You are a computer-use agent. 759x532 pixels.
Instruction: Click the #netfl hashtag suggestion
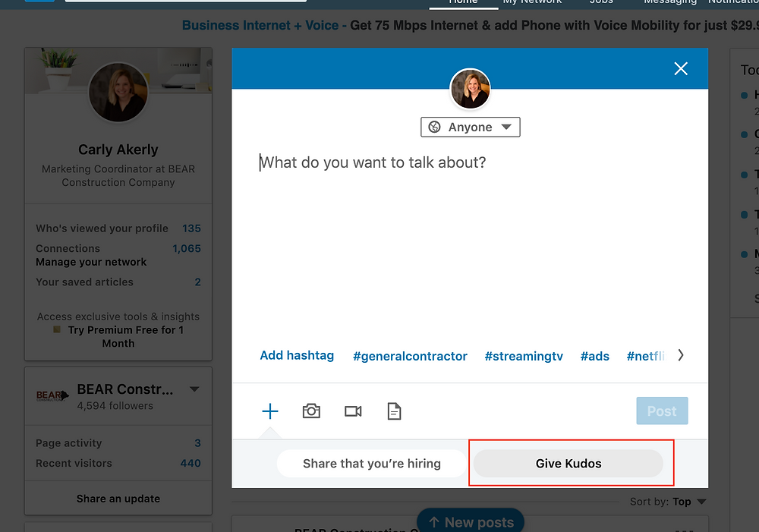pos(646,356)
